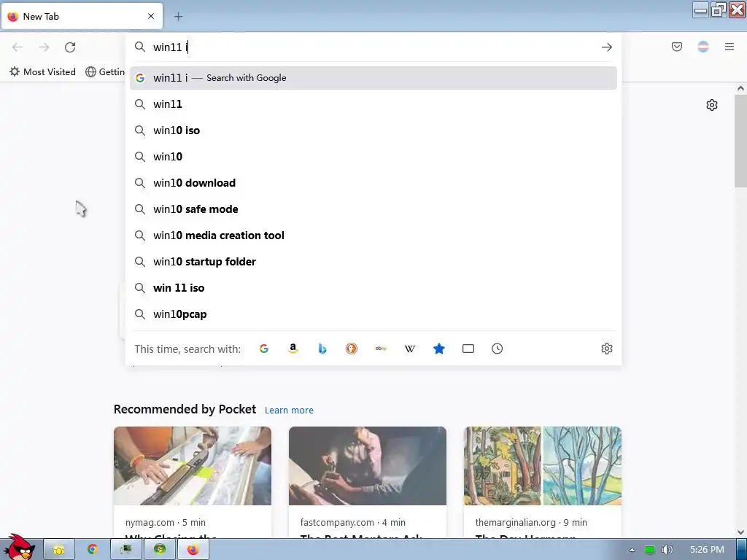Open the yellow folder app in the taskbar
The width and height of the screenshot is (747, 560).
(x=59, y=550)
